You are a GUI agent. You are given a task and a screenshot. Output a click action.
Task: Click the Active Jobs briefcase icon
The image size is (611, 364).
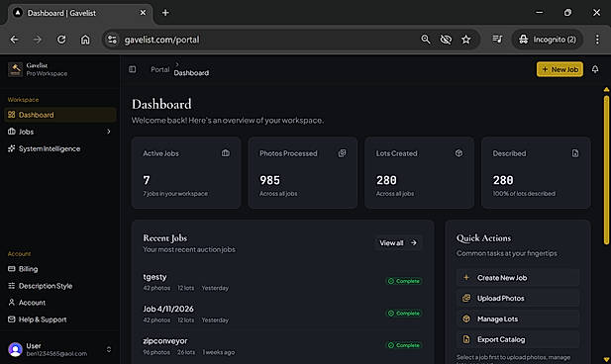point(226,153)
